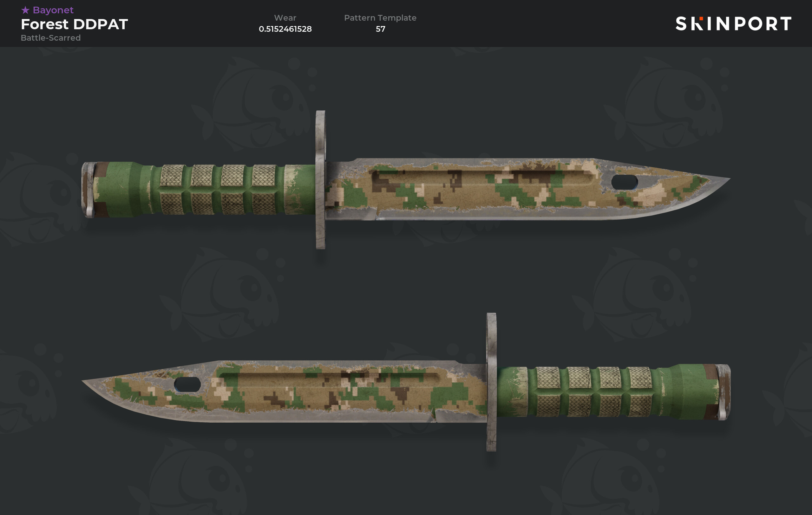
Task: Click the purple star icon beside Bayonet
Action: [x=25, y=10]
